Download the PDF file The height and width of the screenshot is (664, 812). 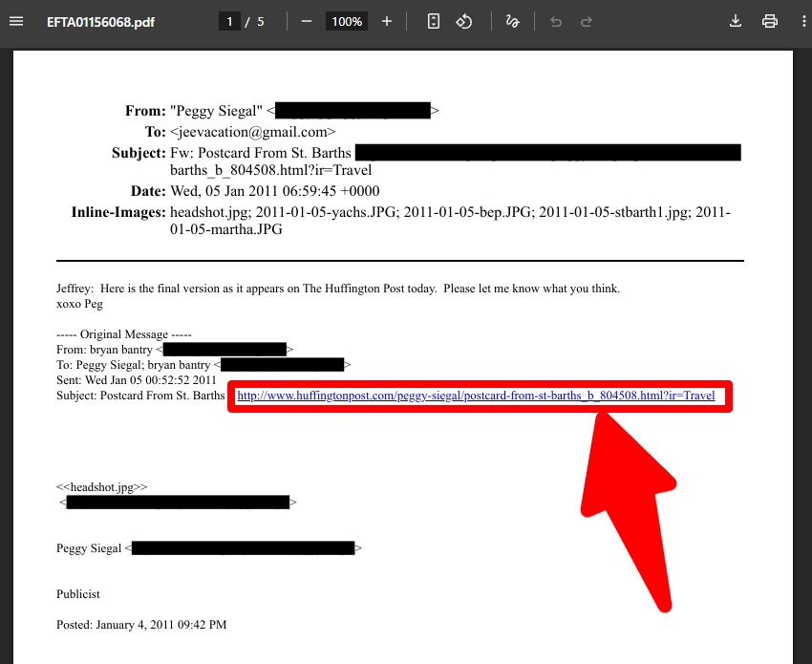click(x=736, y=21)
